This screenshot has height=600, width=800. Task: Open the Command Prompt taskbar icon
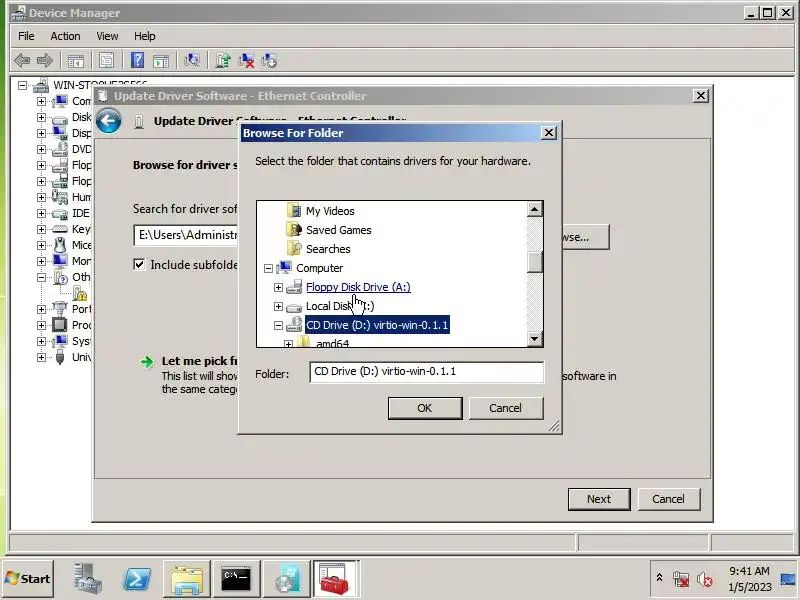236,579
